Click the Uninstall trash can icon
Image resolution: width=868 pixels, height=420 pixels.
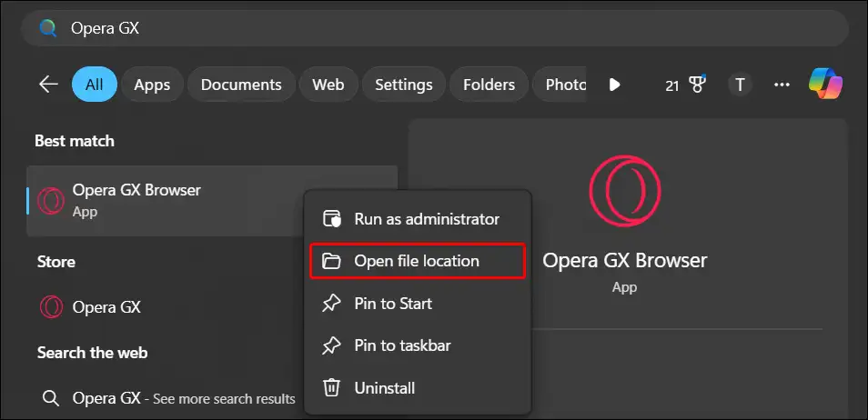click(331, 387)
